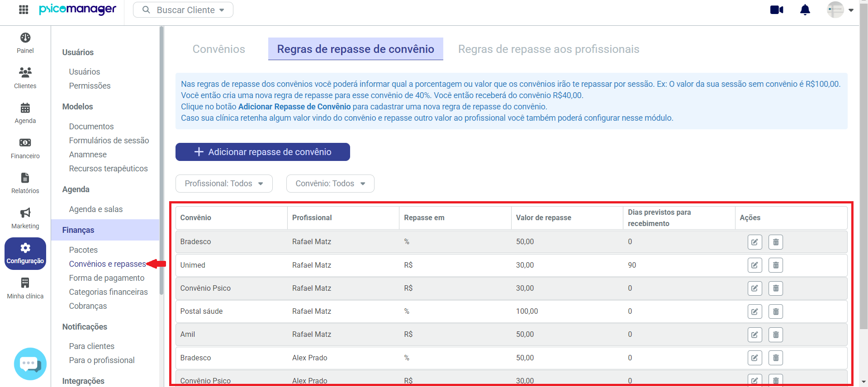This screenshot has width=868, height=387.
Task: Delete Bradesco rule for Rafael Matz
Action: 776,242
